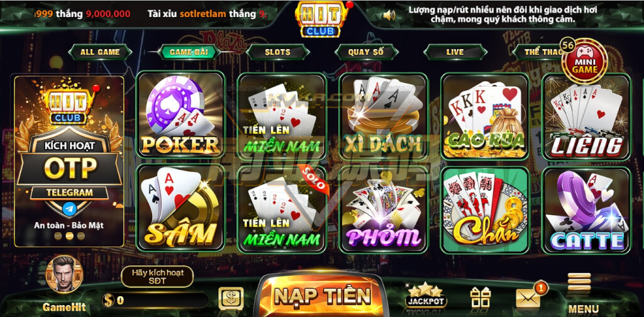This screenshot has width=644, height=317.
Task: Click the NẠP TIỀN deposit button
Action: click(x=323, y=296)
